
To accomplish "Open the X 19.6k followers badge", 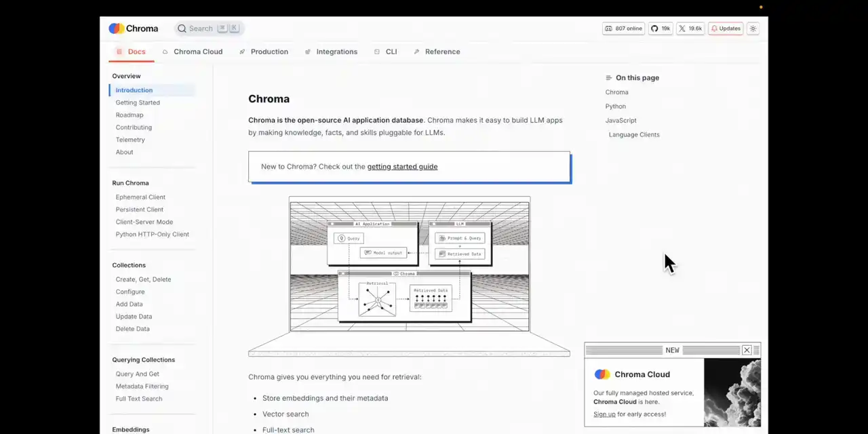I will tap(690, 28).
